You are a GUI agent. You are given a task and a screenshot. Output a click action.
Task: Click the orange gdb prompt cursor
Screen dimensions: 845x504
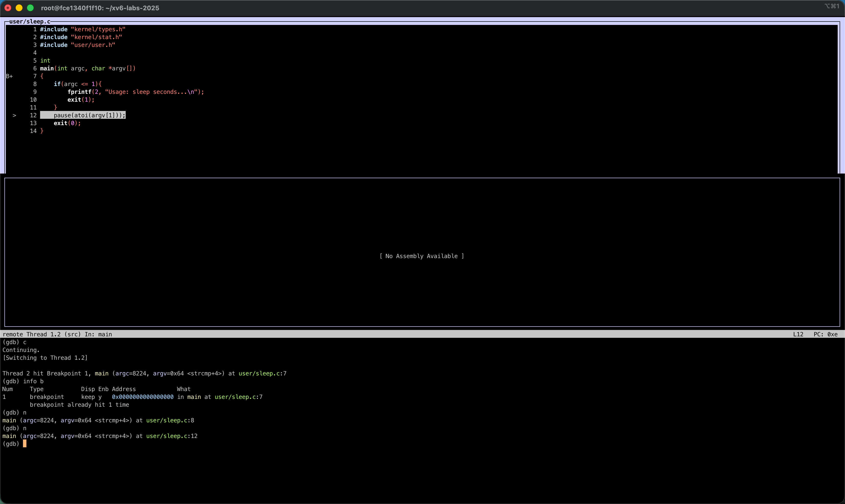pyautogui.click(x=24, y=444)
